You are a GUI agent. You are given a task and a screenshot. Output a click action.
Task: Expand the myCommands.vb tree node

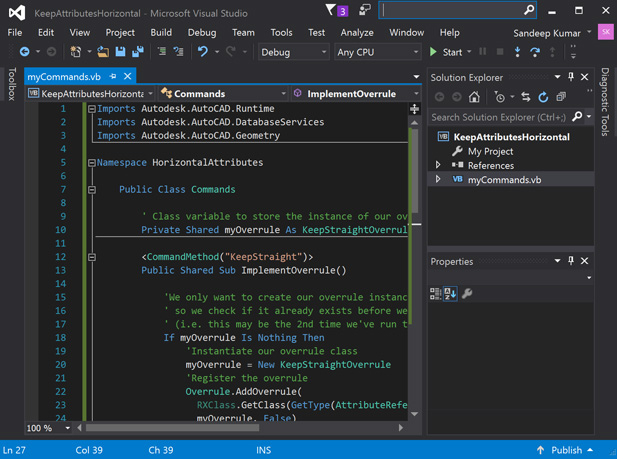(x=438, y=179)
